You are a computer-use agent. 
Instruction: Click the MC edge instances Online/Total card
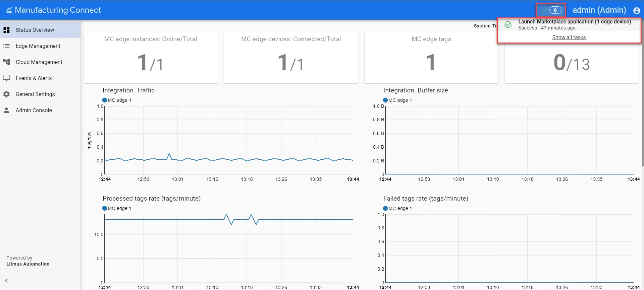click(x=151, y=57)
